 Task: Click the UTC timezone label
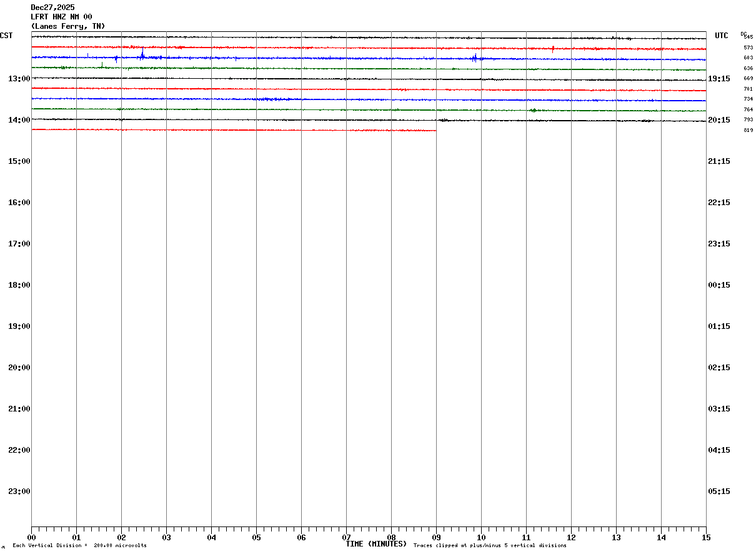[x=722, y=36]
